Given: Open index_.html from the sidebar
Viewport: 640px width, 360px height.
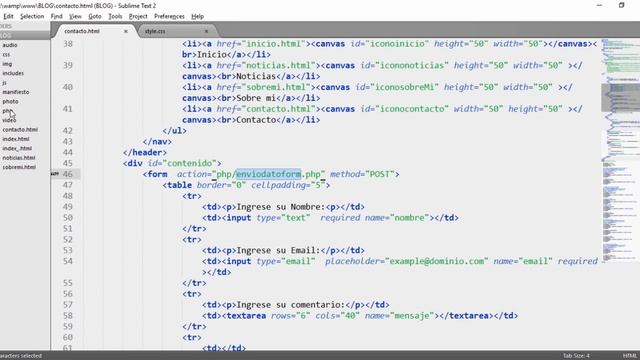Looking at the screenshot, I should click(17, 148).
